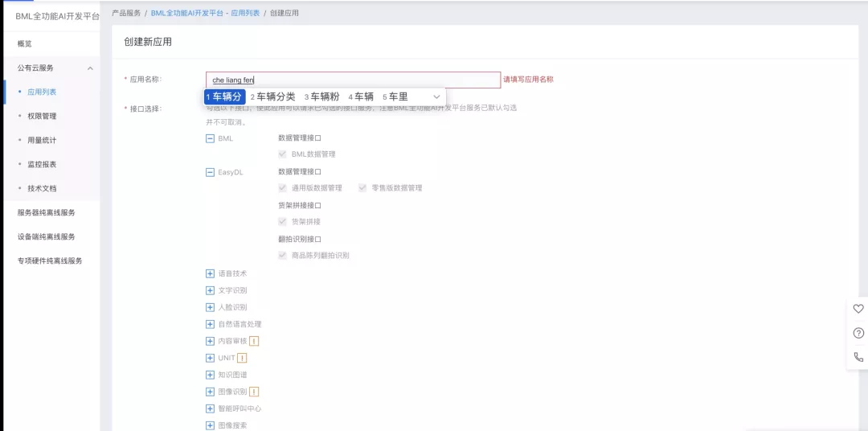Click the 创建新应用 heading
The height and width of the screenshot is (431, 868).
(148, 42)
